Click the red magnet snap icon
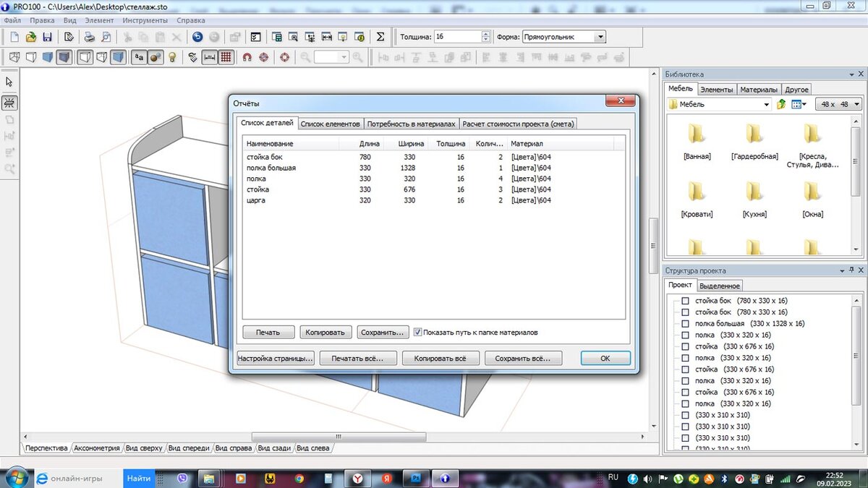The height and width of the screenshot is (488, 868). [247, 57]
